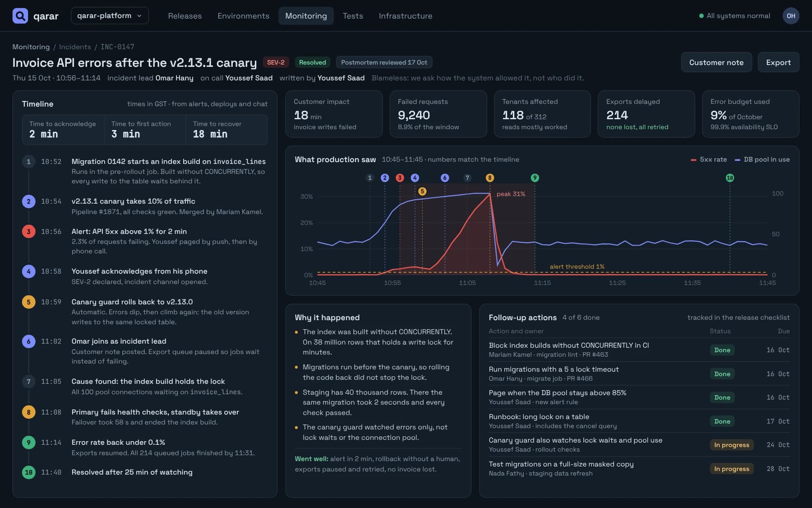Click chart marker 4 above the graph

point(415,178)
